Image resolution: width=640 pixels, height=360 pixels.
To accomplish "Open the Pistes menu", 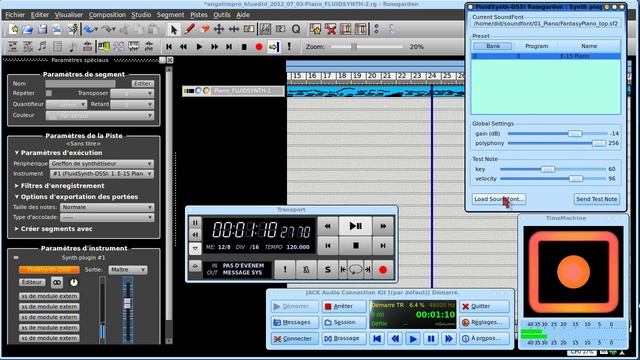I will point(199,15).
